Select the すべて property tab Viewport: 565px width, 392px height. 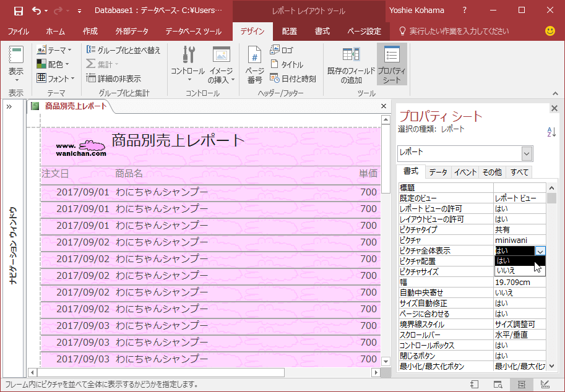coord(519,172)
